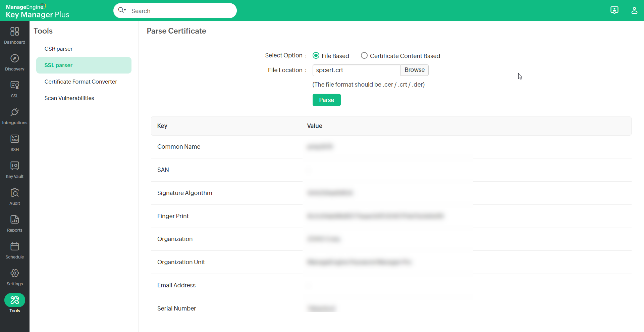Open Reports icon in sidebar
Image resolution: width=644 pixels, height=332 pixels.
pyautogui.click(x=15, y=220)
